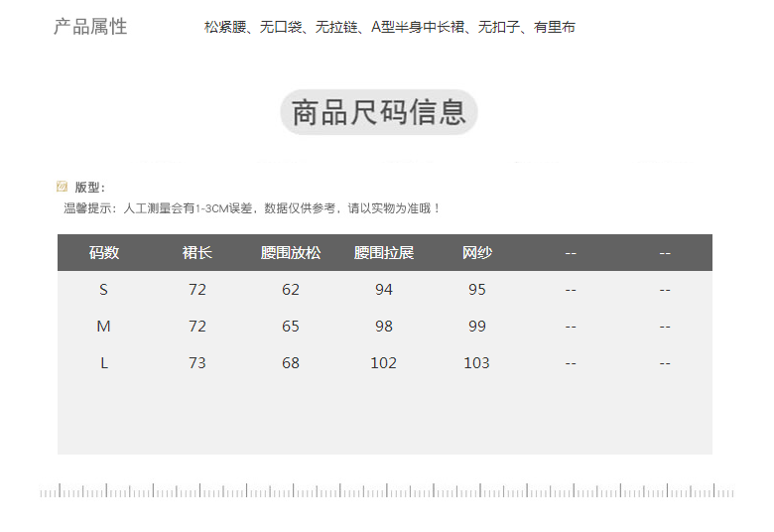
Task: Click the 商品尺码信息 heading badge
Action: click(x=379, y=112)
